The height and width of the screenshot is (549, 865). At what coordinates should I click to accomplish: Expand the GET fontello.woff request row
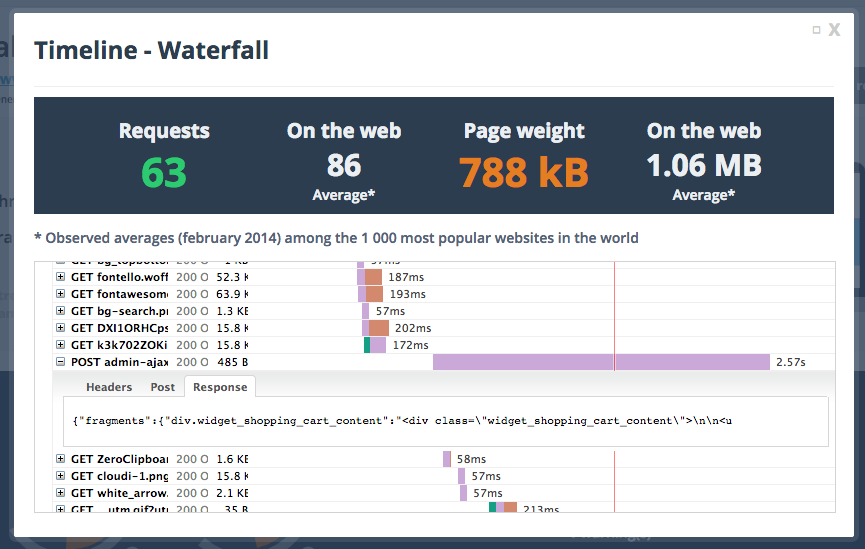(61, 277)
